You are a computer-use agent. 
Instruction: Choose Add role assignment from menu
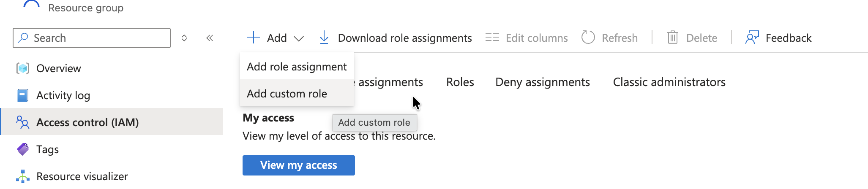tap(297, 67)
